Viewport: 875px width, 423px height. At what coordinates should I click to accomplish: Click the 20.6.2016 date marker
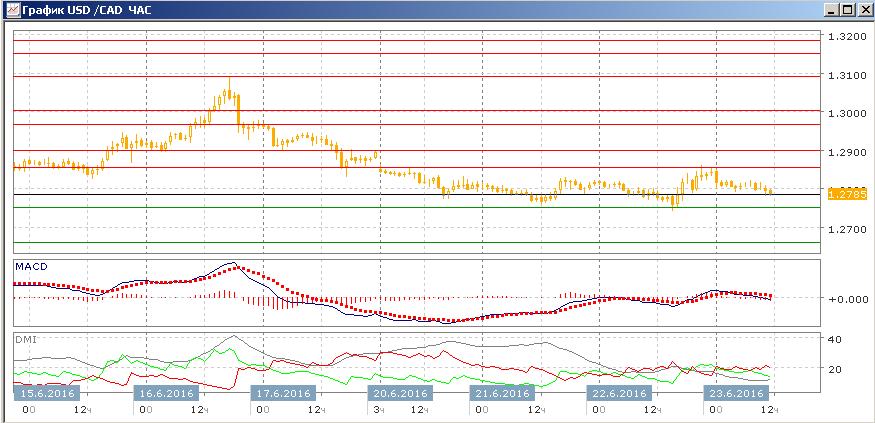[x=400, y=393]
